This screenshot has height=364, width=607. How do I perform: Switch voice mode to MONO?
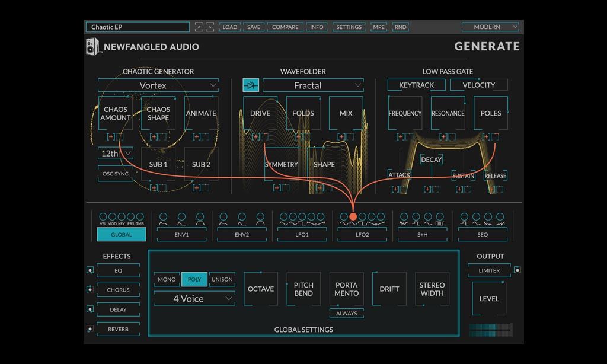[167, 279]
